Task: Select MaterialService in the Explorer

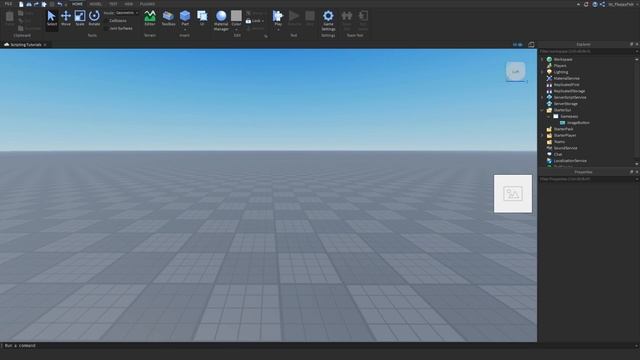Action: tap(566, 78)
